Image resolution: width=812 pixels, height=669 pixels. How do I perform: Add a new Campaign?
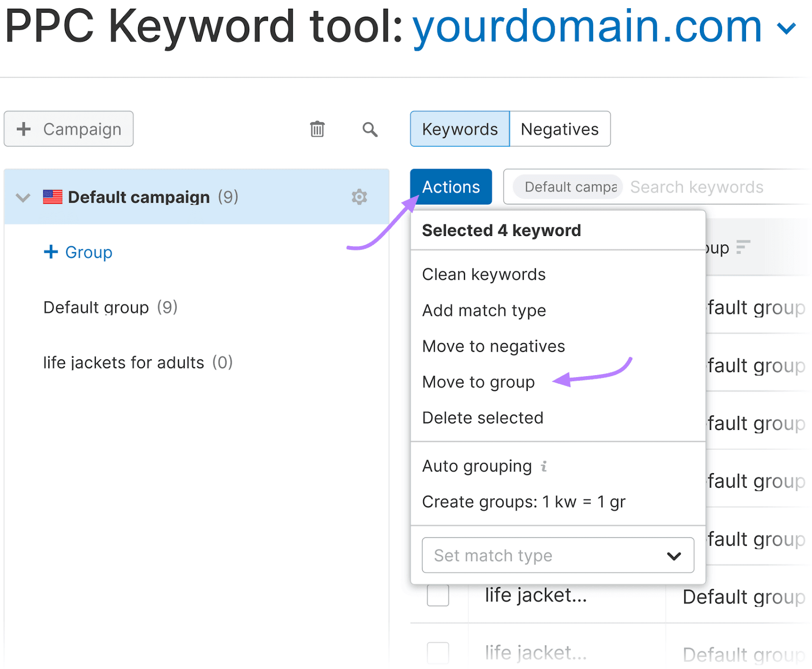tap(69, 129)
